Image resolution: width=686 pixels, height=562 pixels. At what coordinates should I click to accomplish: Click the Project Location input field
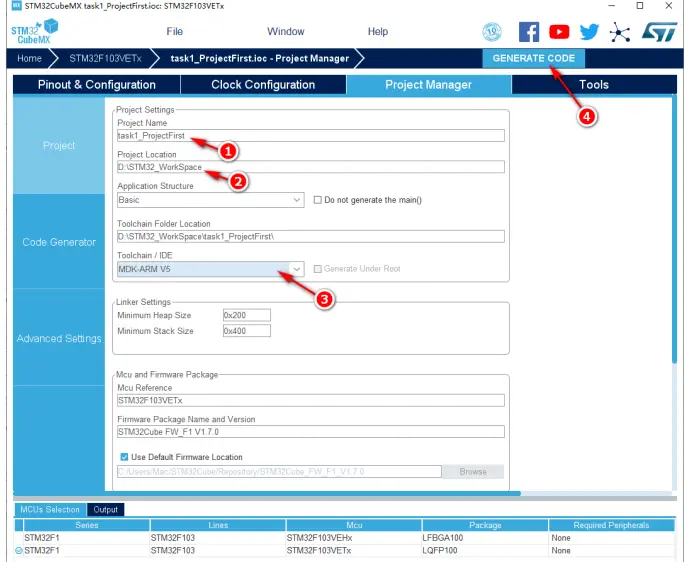coord(311,167)
